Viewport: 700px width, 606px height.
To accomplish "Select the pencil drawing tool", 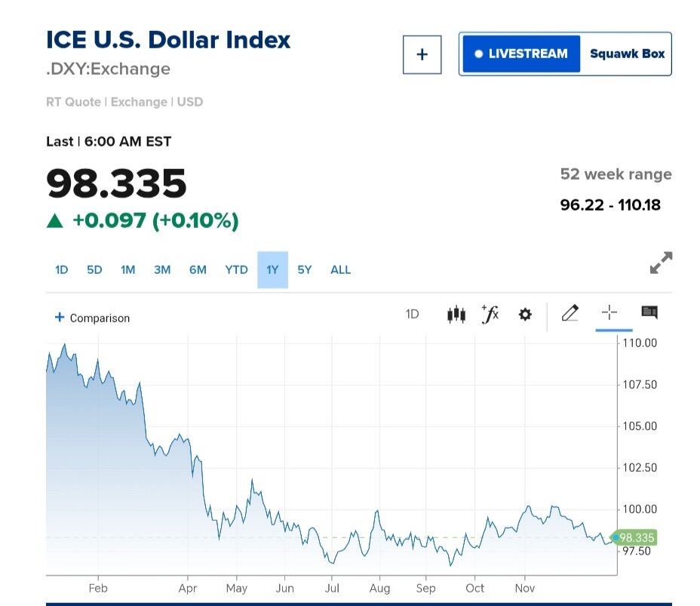I will click(570, 313).
